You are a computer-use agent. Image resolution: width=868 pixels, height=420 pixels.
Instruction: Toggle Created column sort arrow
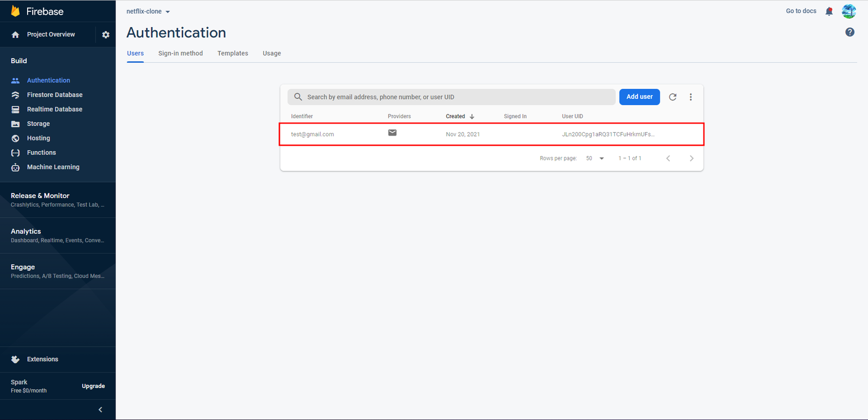coord(472,117)
